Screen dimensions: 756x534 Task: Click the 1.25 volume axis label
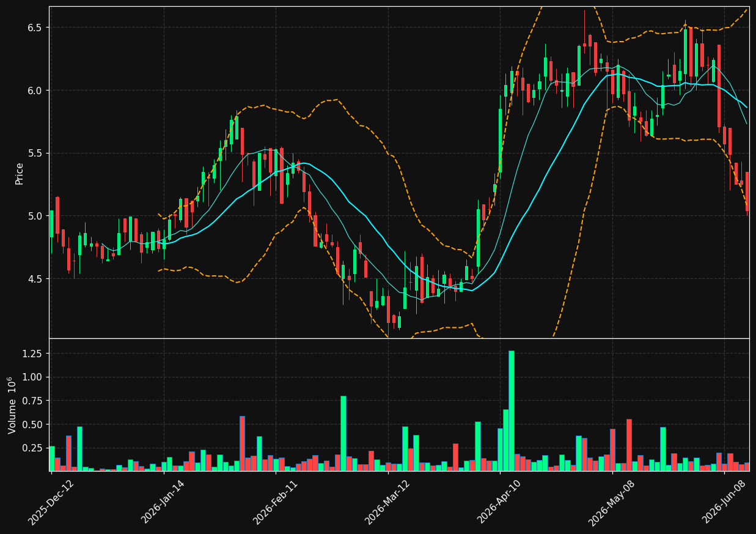coord(32,354)
